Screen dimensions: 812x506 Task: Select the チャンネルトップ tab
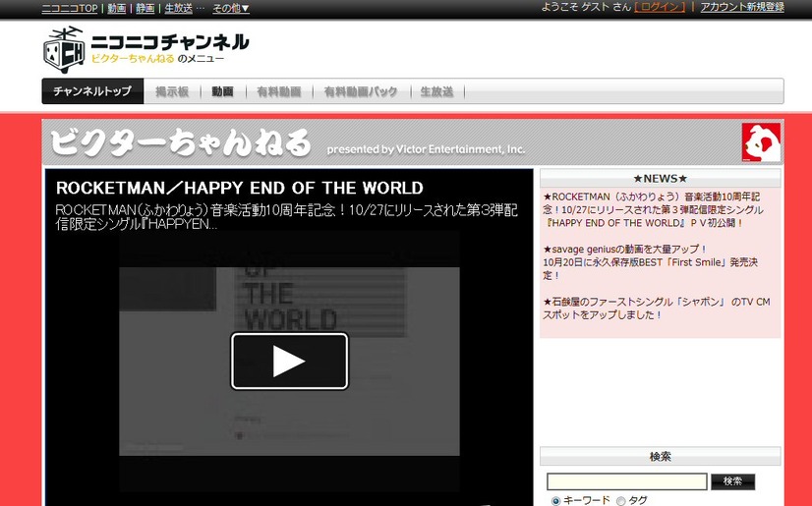tap(92, 91)
